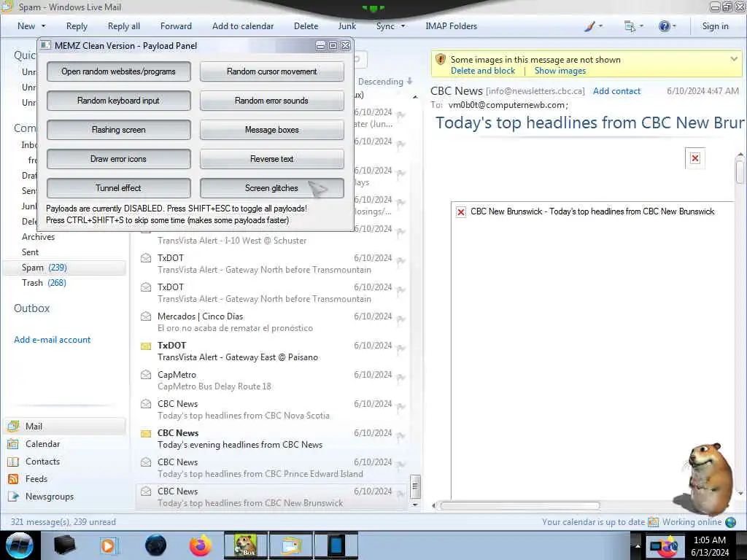The width and height of the screenshot is (747, 560).
Task: Click the Tunnel effect payload button
Action: tap(119, 188)
